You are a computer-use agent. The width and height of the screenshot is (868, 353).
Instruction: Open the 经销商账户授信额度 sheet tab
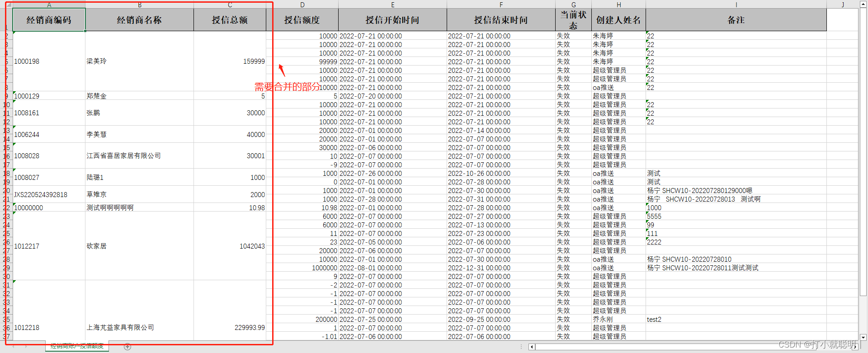click(x=77, y=346)
